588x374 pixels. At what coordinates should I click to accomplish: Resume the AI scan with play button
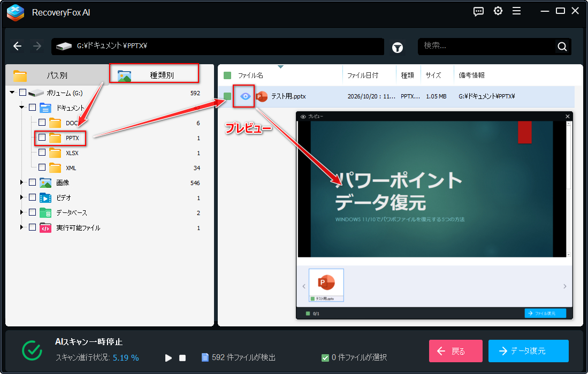click(x=169, y=358)
